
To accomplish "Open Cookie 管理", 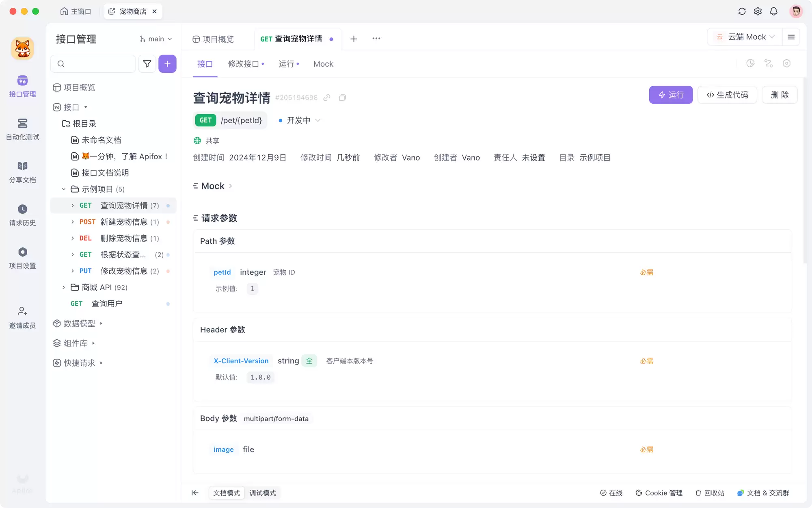I will (659, 493).
